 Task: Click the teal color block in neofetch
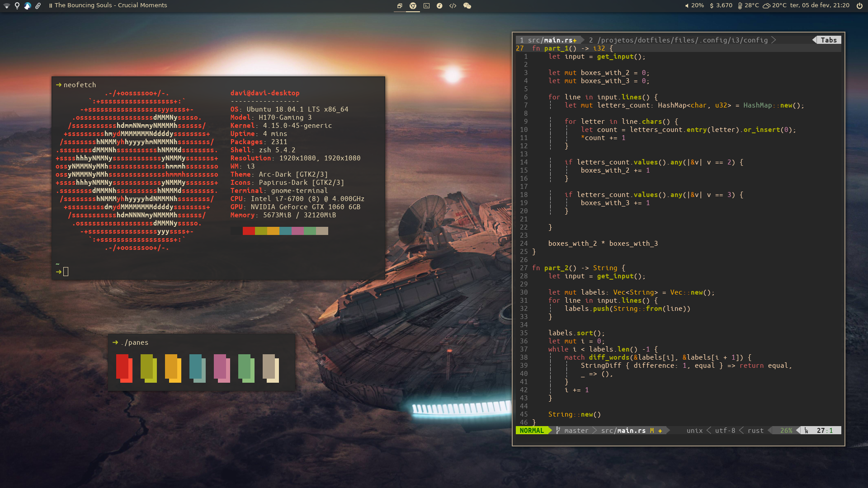coord(285,231)
